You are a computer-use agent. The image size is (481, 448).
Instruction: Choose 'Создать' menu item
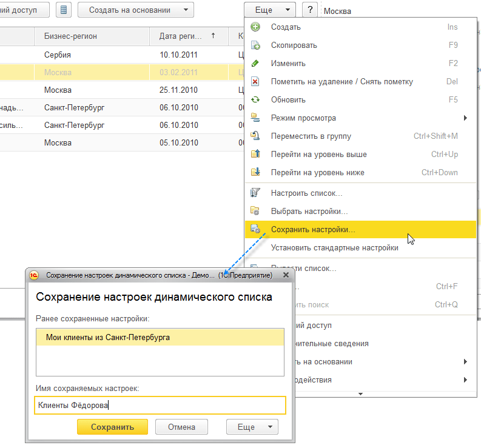point(360,27)
